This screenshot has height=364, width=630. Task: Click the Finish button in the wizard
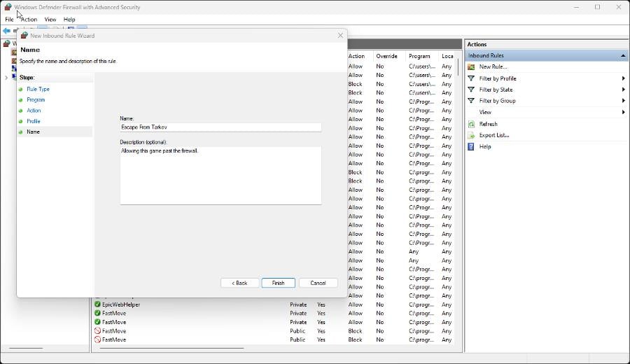pos(278,283)
